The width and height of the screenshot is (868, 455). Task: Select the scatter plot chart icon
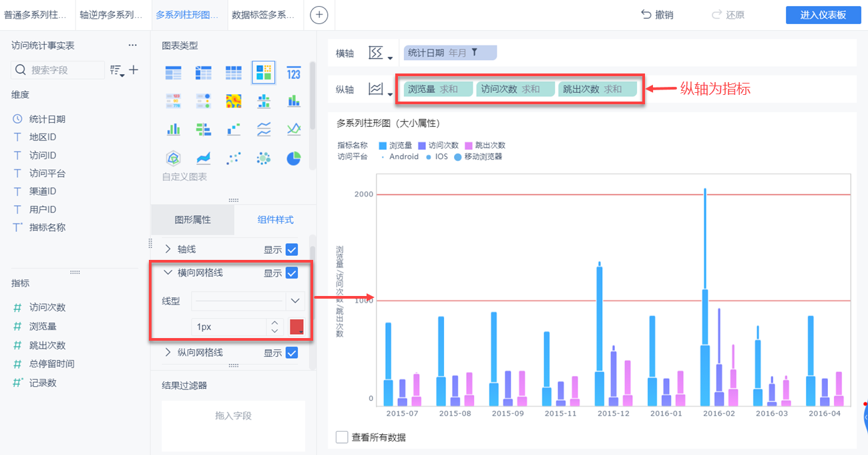pos(234,158)
